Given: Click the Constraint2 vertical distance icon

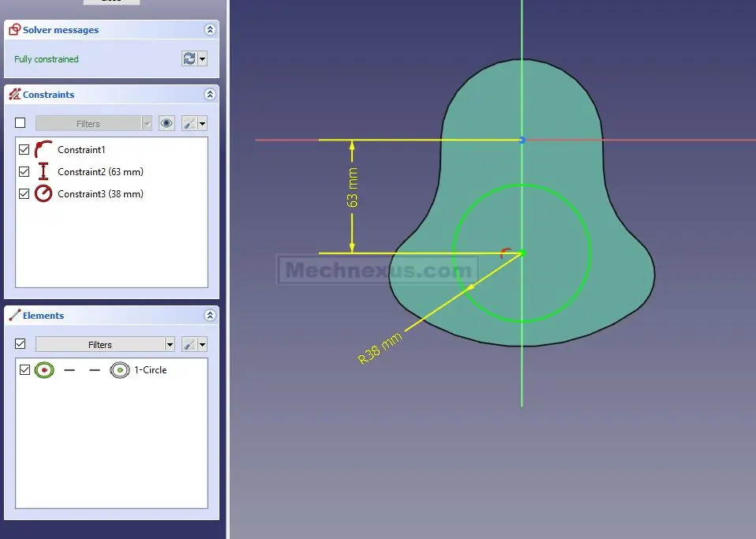Looking at the screenshot, I should tap(43, 171).
